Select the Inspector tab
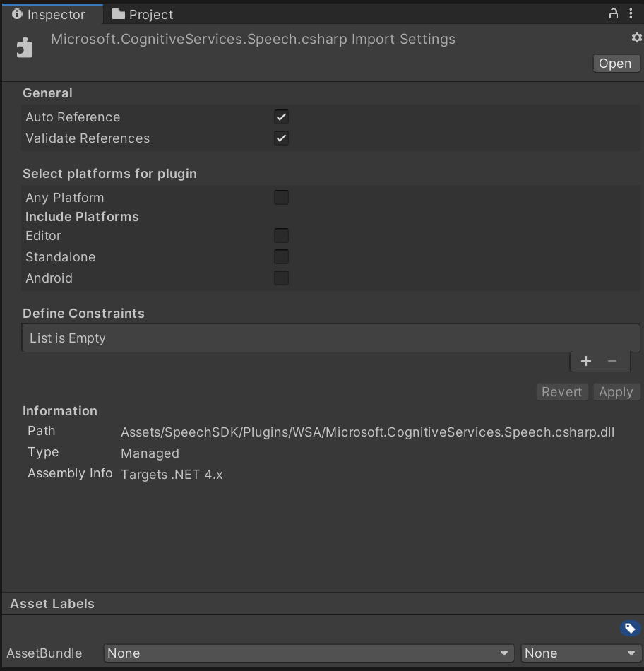This screenshot has height=671, width=644. coord(53,13)
